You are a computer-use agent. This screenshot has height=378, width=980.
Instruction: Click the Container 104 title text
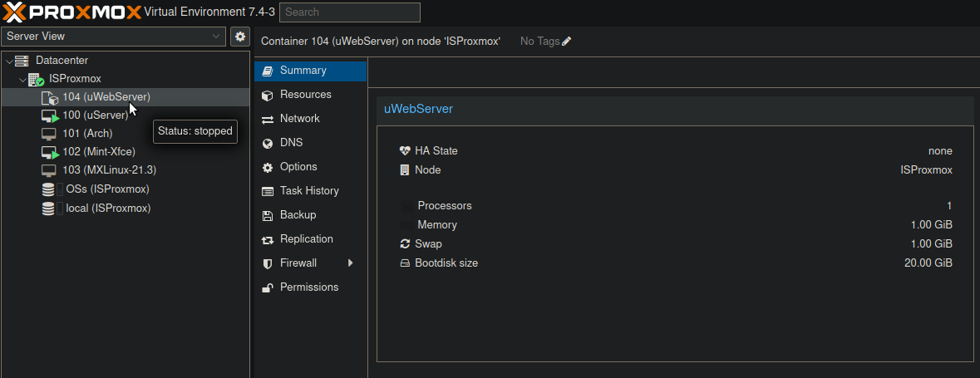coord(381,42)
